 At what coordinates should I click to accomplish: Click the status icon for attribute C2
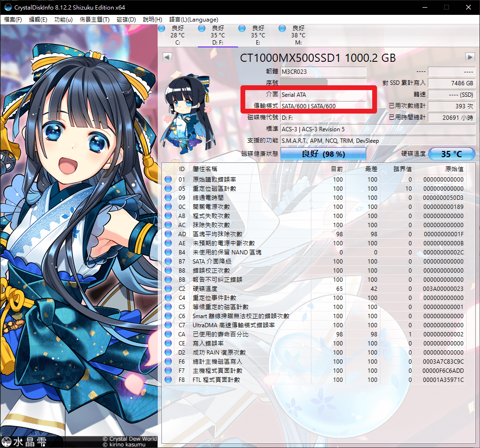[168, 288]
